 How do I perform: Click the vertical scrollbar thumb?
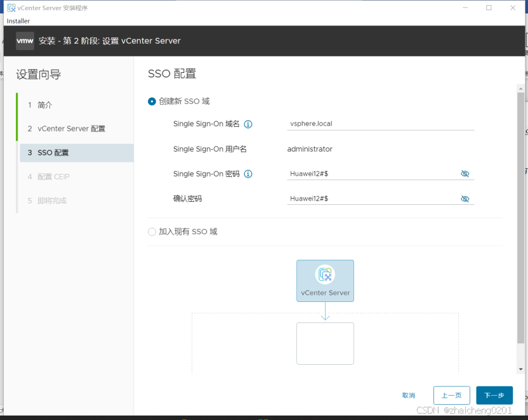[520, 218]
